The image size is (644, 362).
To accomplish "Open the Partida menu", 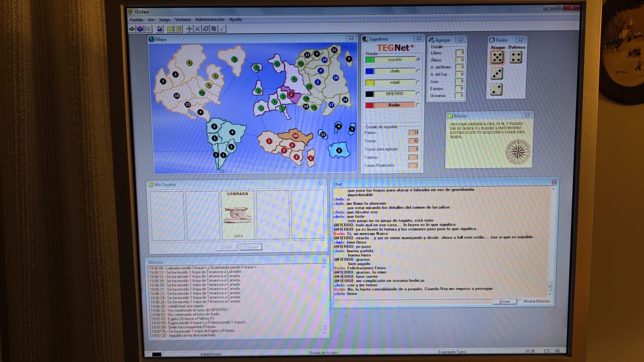I will [136, 20].
